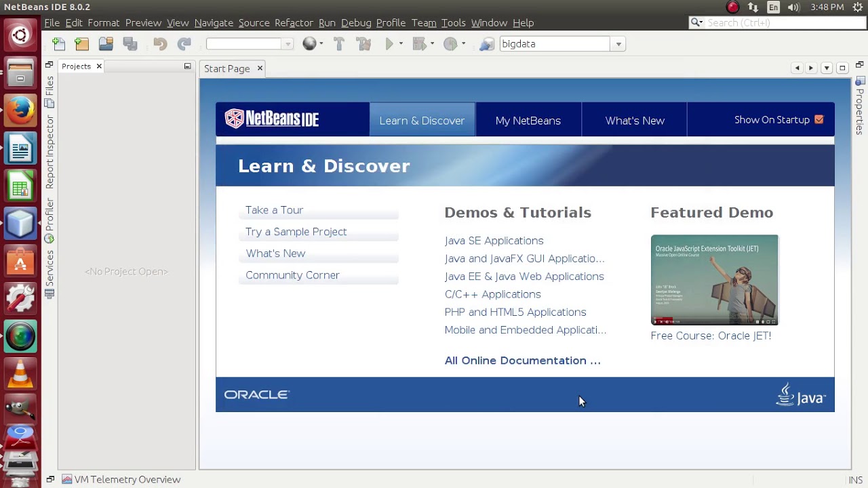
Task: Open the Community Corner link
Action: (x=292, y=275)
